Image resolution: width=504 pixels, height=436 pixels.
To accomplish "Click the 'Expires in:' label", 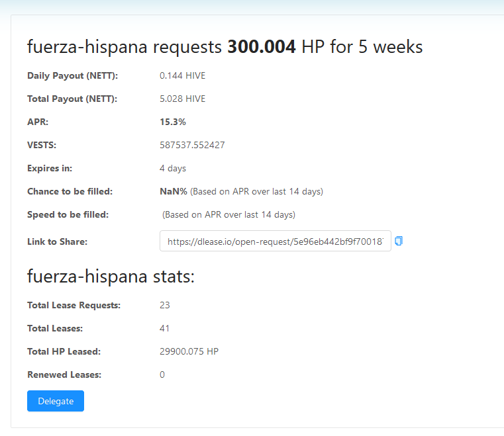I will pyautogui.click(x=50, y=168).
